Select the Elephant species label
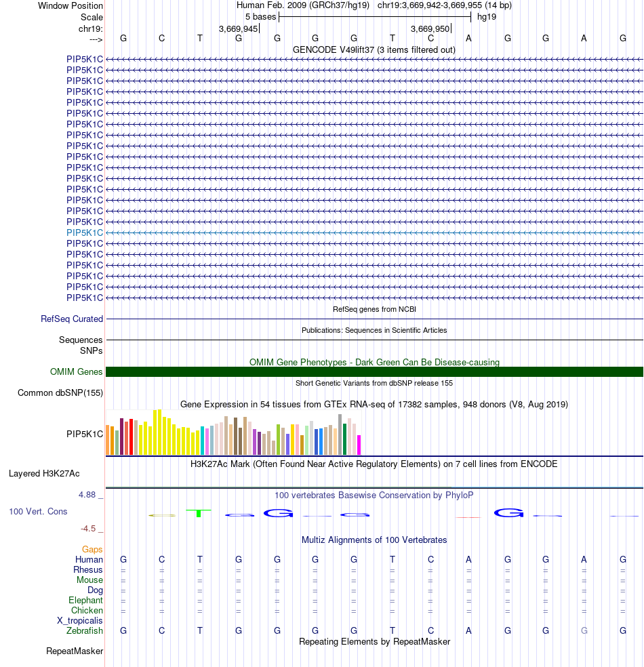Image resolution: width=644 pixels, height=667 pixels. click(x=85, y=600)
